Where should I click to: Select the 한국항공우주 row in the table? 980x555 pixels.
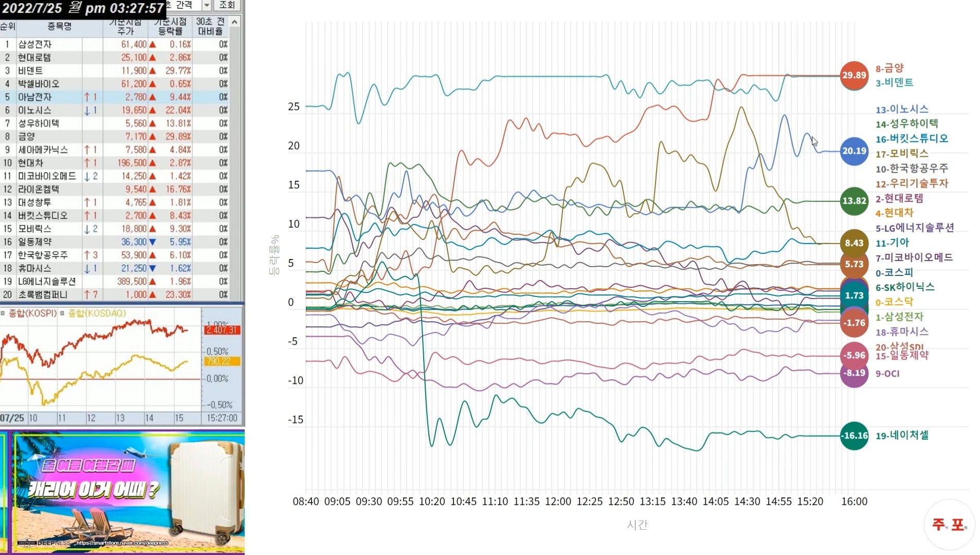[114, 255]
